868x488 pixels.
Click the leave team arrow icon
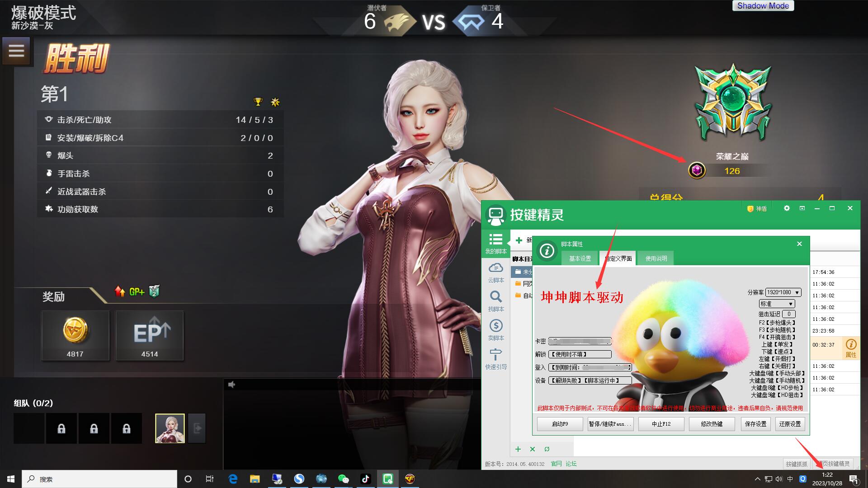pyautogui.click(x=197, y=428)
